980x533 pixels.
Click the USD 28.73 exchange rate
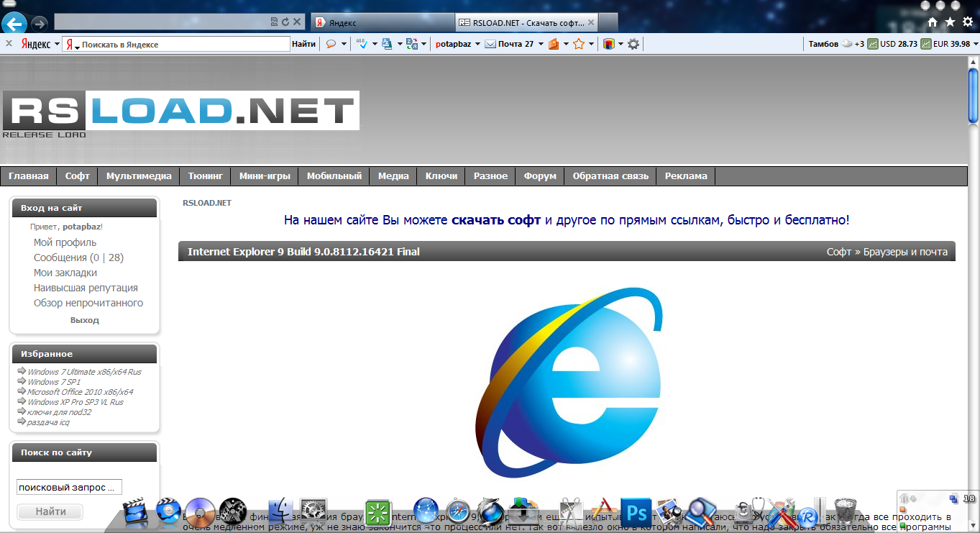892,44
